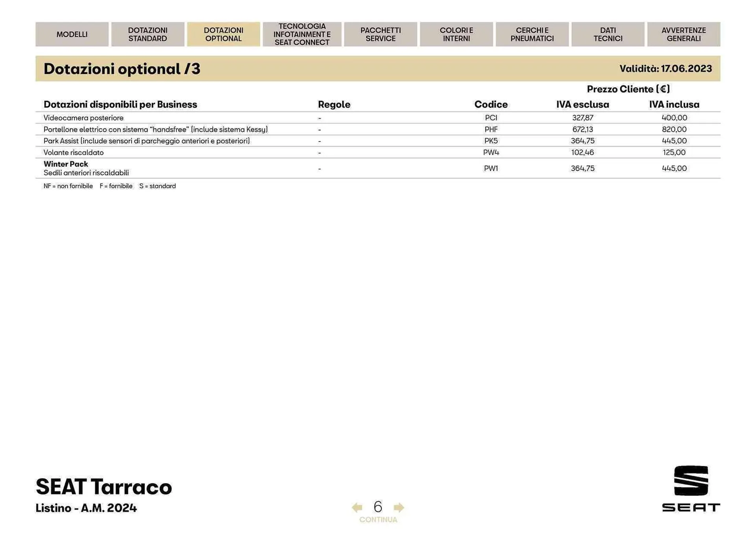This screenshot has height=534, width=756.
Task: Click the Prezzo Cliente (€) heading
Action: tap(628, 89)
